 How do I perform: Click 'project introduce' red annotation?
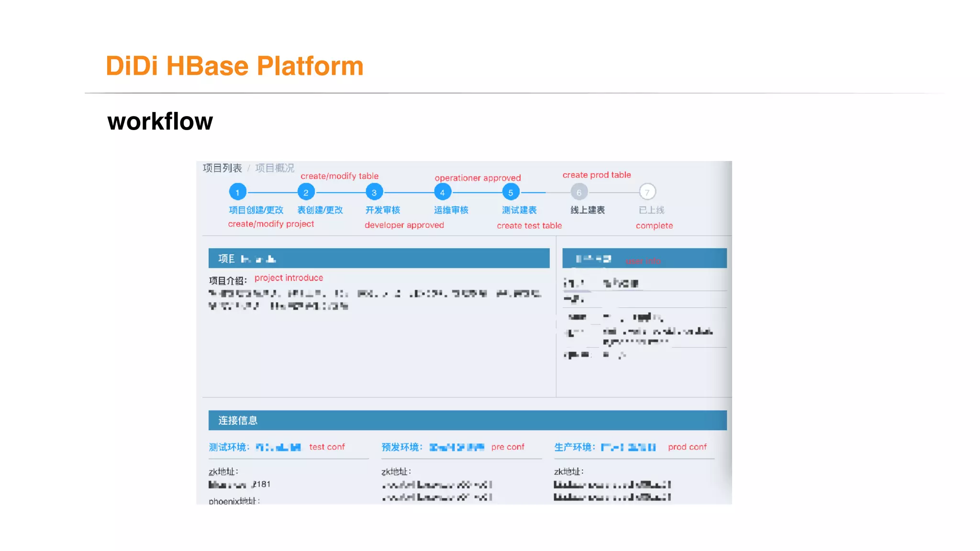coord(289,278)
